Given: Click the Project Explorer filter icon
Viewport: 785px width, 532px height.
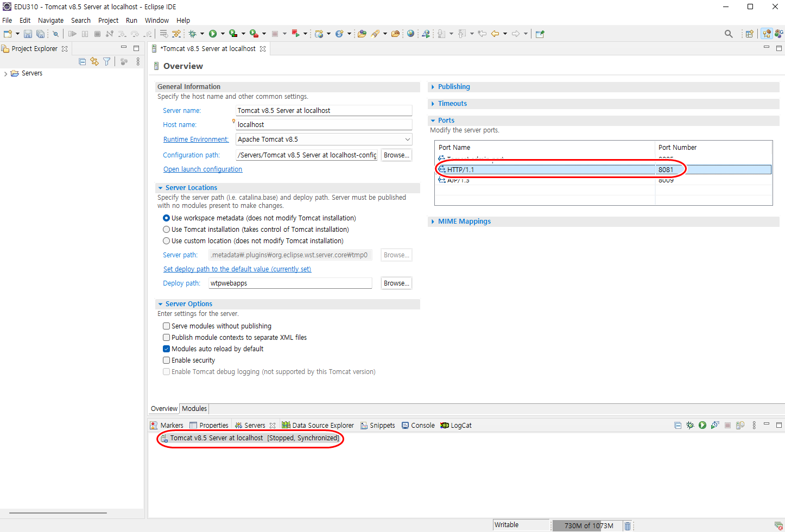Looking at the screenshot, I should [107, 61].
